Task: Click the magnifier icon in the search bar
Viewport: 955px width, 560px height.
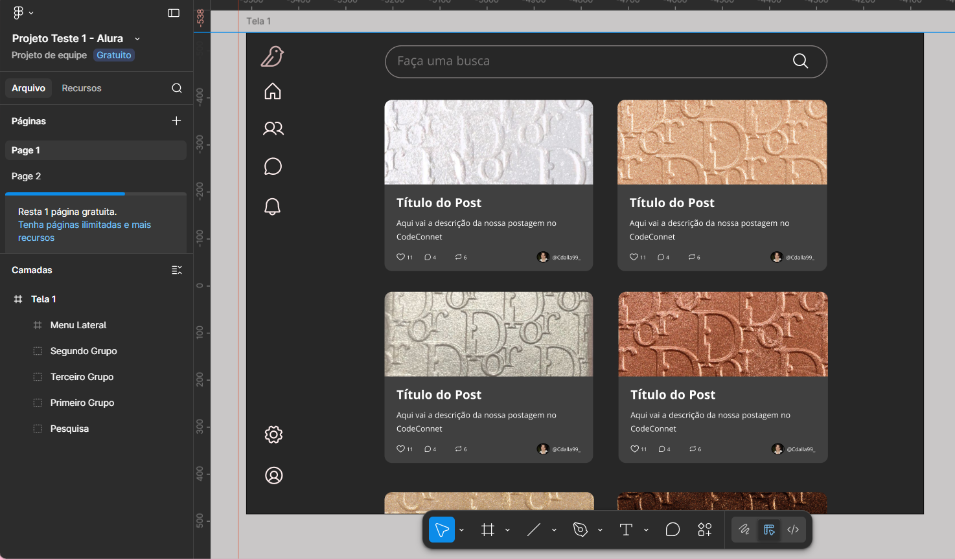Action: click(801, 61)
